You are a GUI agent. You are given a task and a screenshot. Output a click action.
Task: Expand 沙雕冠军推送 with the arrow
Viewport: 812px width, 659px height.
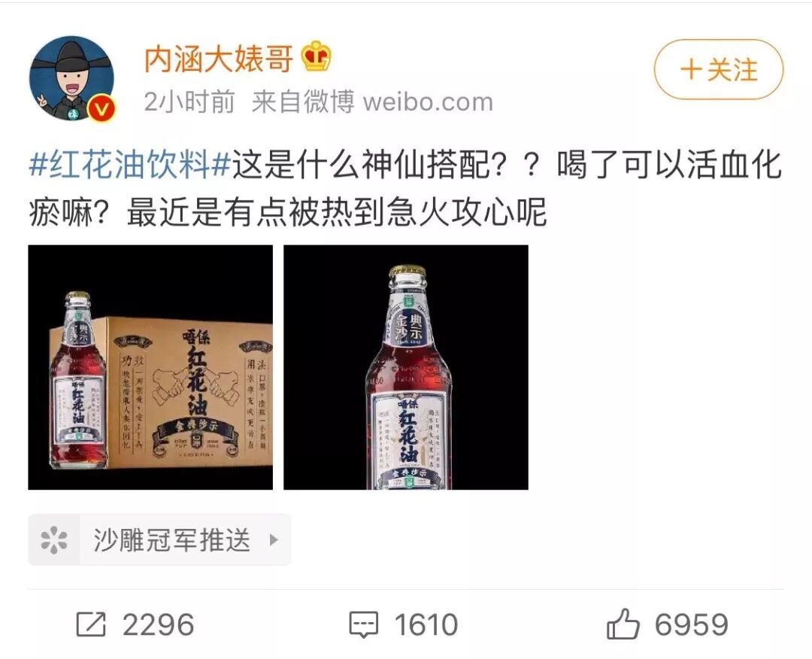click(x=274, y=540)
